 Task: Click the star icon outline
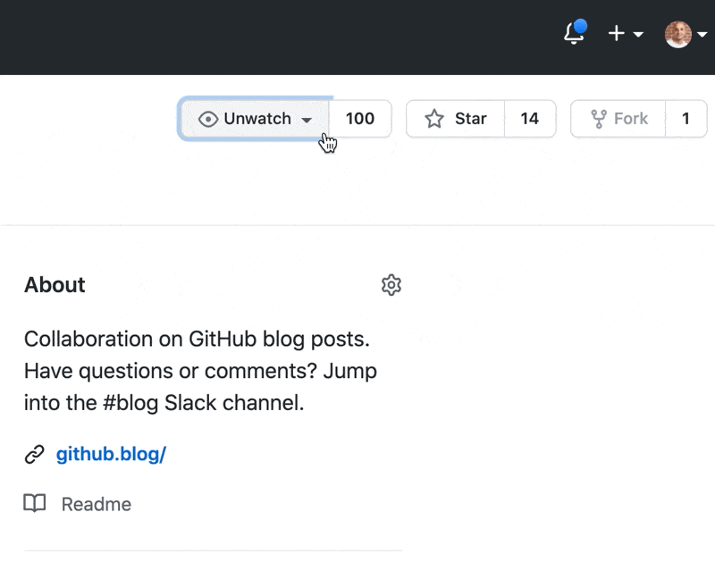pos(434,119)
